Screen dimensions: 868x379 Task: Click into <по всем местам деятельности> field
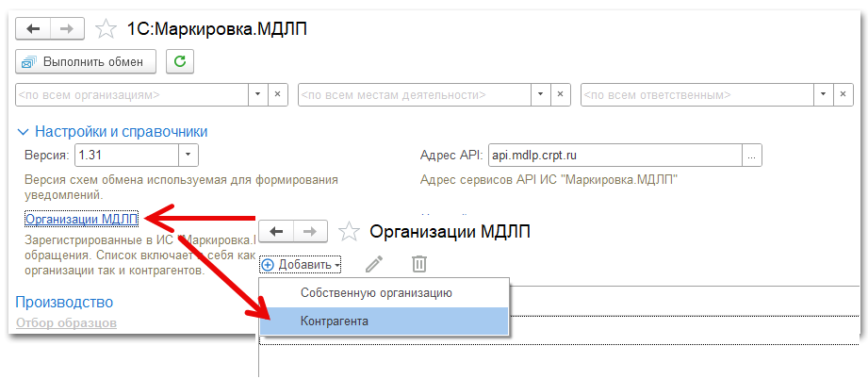coord(415,94)
